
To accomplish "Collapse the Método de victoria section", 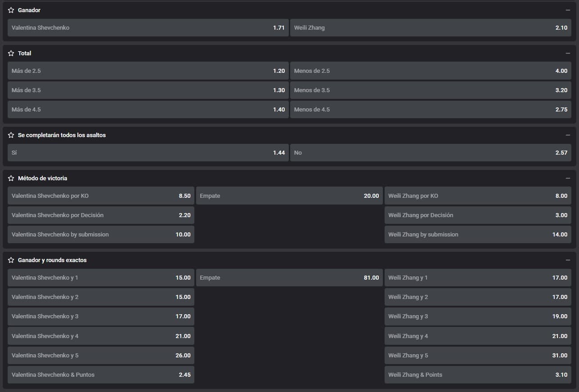I will point(568,178).
